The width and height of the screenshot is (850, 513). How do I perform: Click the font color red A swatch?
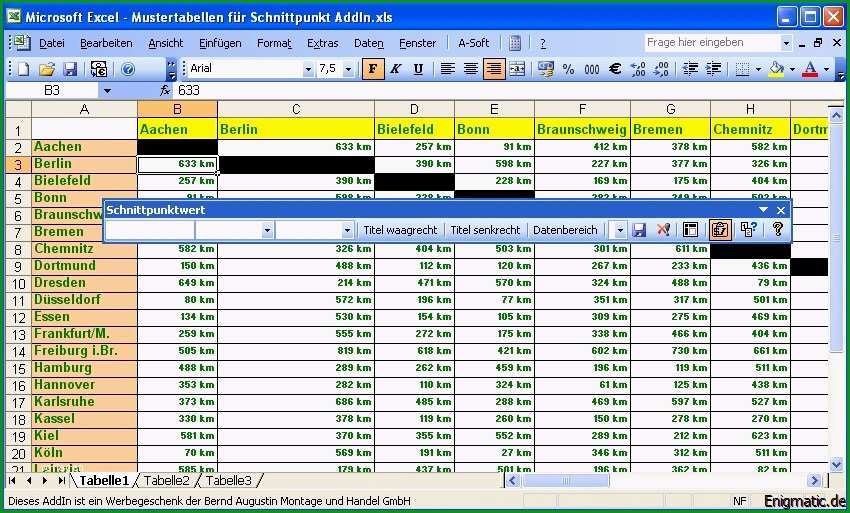810,69
